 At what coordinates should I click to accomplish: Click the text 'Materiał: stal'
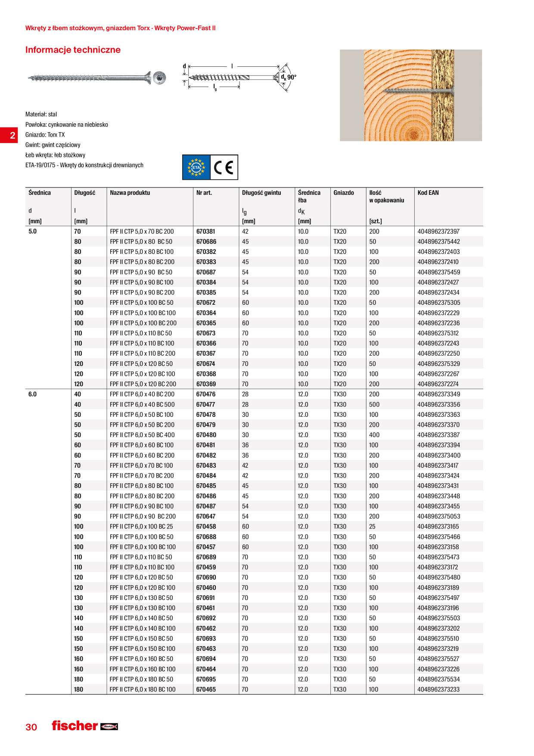point(41,114)
